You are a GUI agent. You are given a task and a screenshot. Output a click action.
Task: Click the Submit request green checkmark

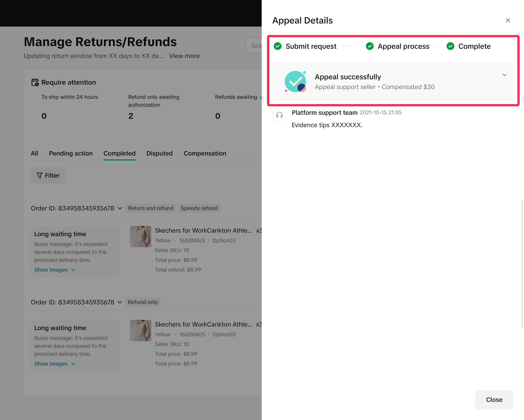click(x=278, y=46)
